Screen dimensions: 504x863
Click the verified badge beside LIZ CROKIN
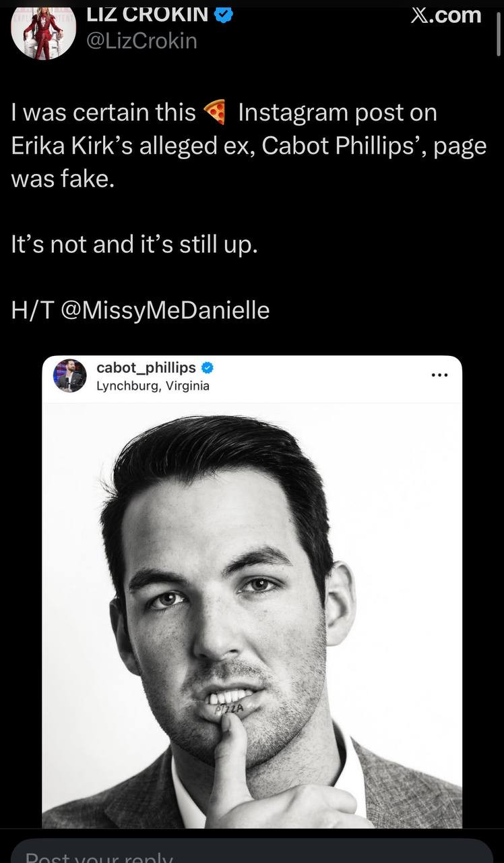(223, 14)
